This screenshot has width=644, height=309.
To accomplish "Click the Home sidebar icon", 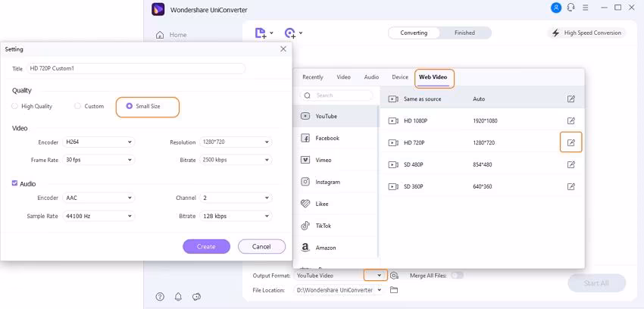I will click(x=160, y=35).
